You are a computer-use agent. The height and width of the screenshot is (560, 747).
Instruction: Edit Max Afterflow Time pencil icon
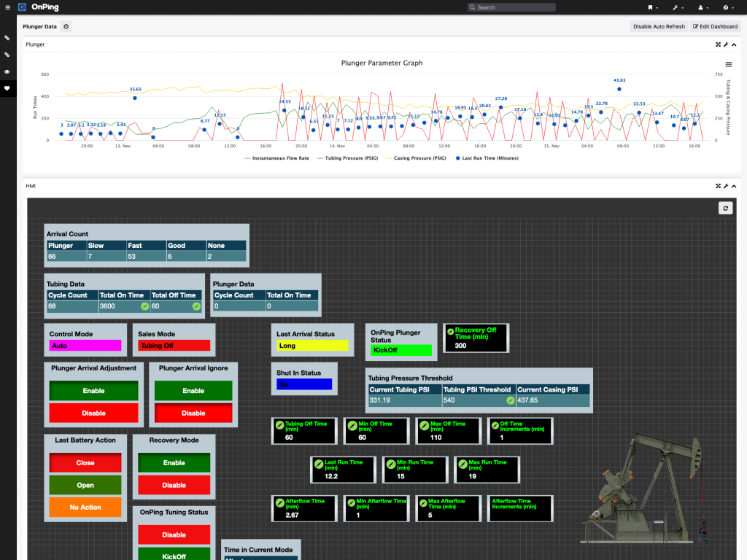(x=423, y=502)
